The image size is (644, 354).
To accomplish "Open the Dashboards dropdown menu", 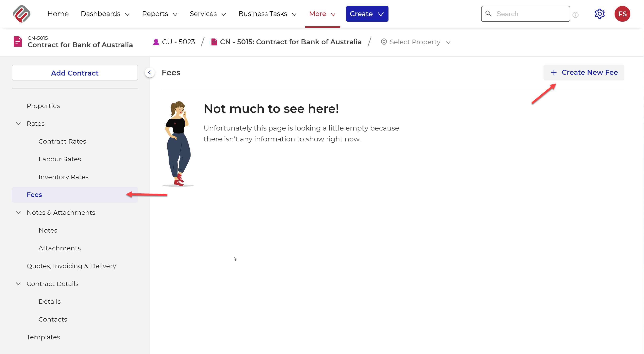I will 105,14.
